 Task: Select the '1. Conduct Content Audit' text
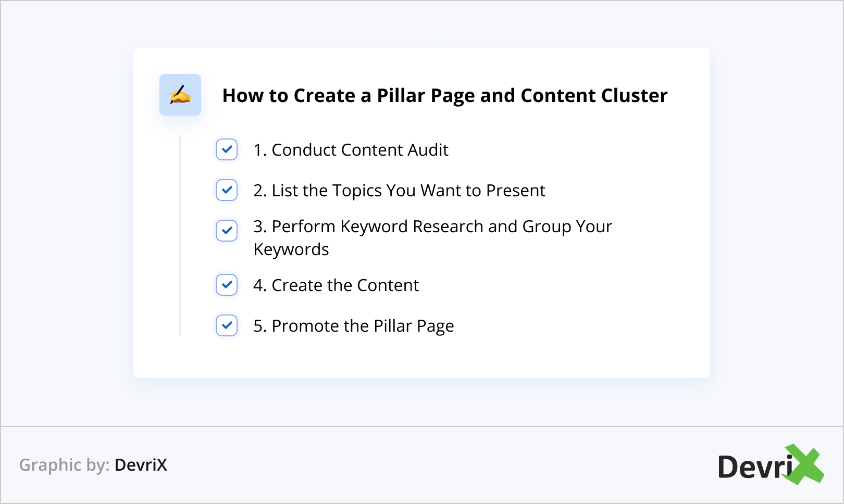pos(351,150)
